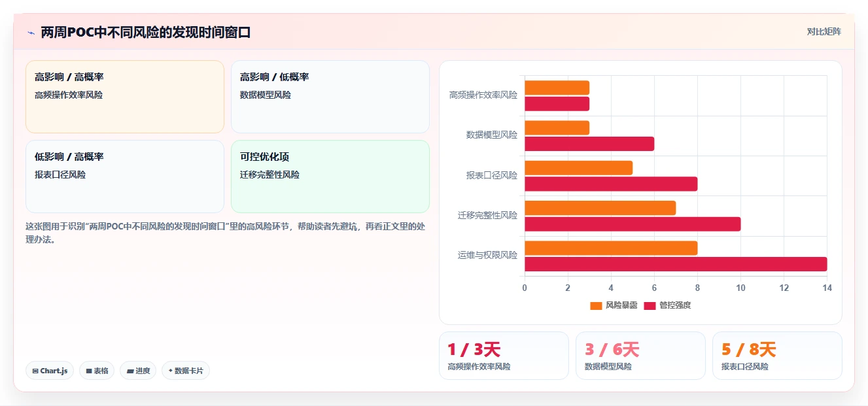Click the red bar for 数据模型风险
Viewport: 868px width, 406px height.
589,144
